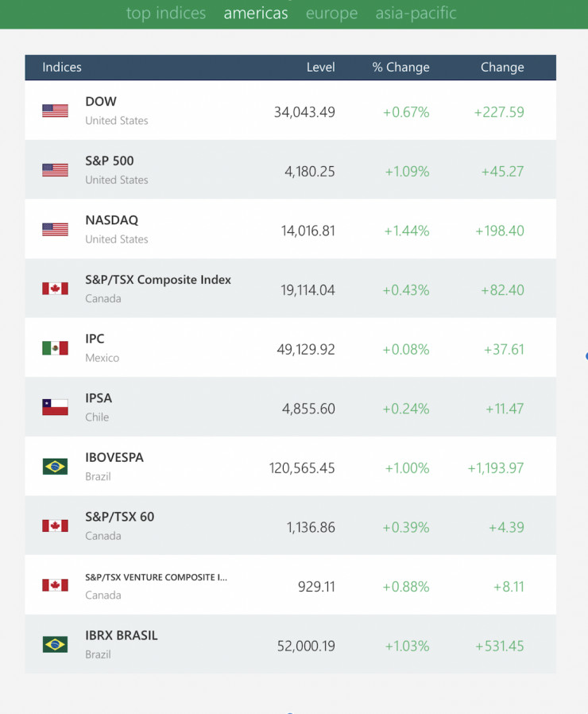Click the Brazil flag icon beside IBRX BRASIL
The width and height of the screenshot is (588, 714).
click(x=55, y=644)
